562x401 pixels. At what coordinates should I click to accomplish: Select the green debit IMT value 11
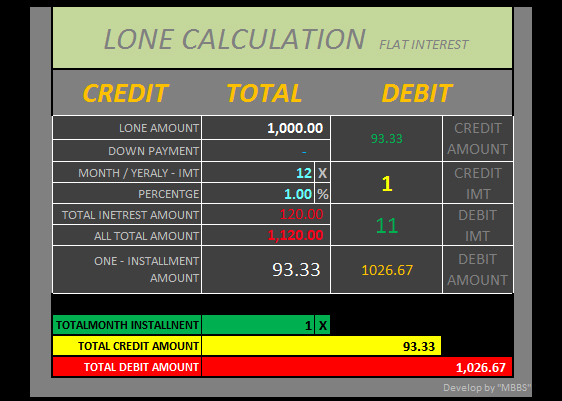(x=386, y=225)
